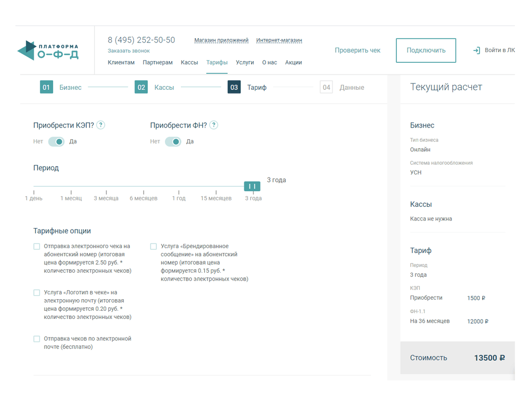Click the «Подключить» button
The width and height of the screenshot is (532, 406).
pos(426,50)
